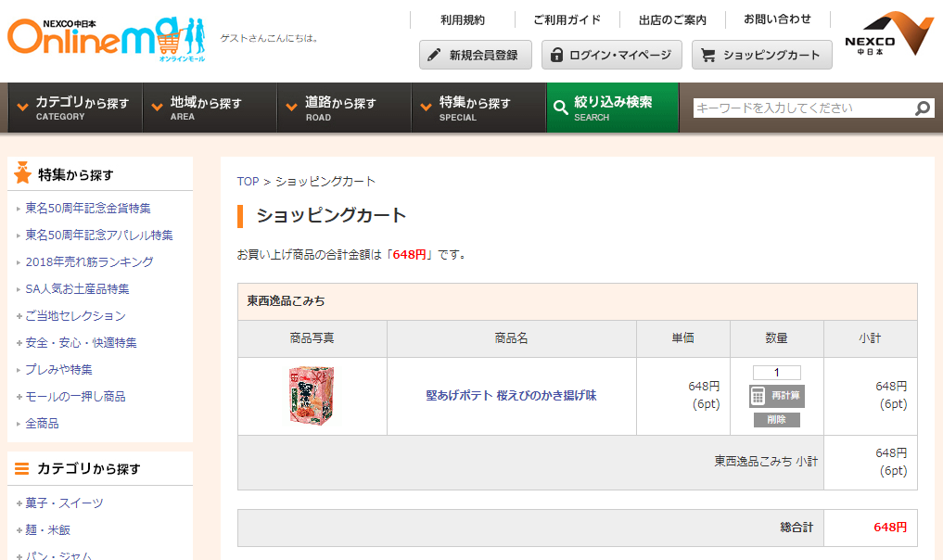Click the quantity input field
Image resolution: width=943 pixels, height=560 pixels.
(x=776, y=373)
